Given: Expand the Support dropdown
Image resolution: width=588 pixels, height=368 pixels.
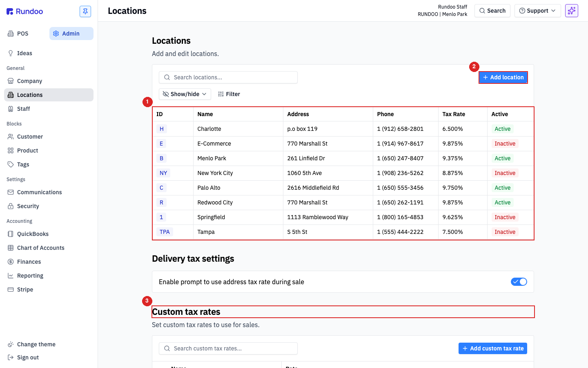Looking at the screenshot, I should tap(538, 11).
